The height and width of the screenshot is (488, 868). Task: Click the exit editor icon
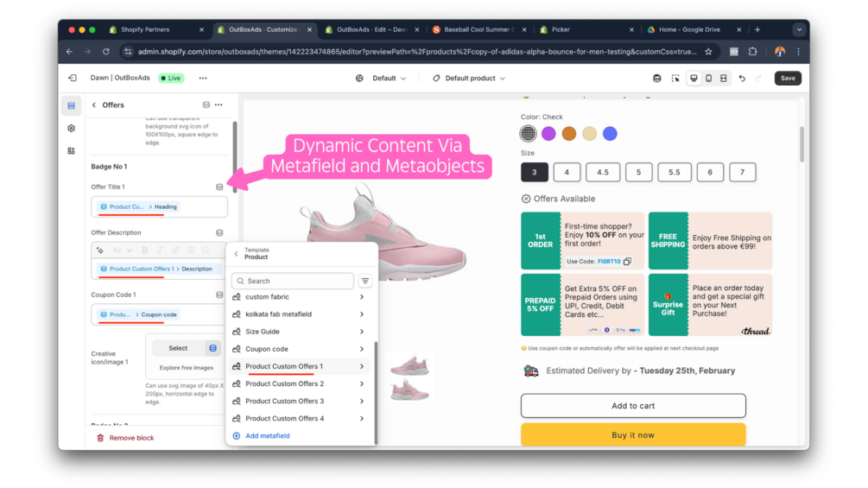73,78
